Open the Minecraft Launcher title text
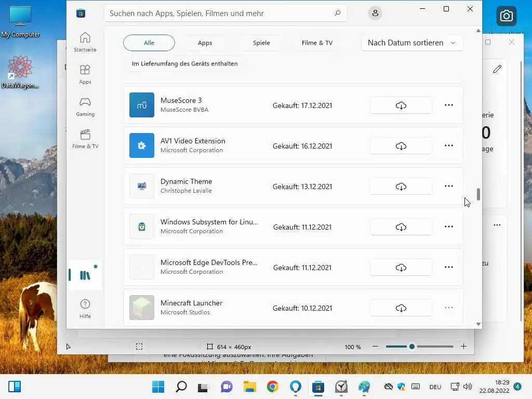Image resolution: width=532 pixels, height=399 pixels. (191, 303)
